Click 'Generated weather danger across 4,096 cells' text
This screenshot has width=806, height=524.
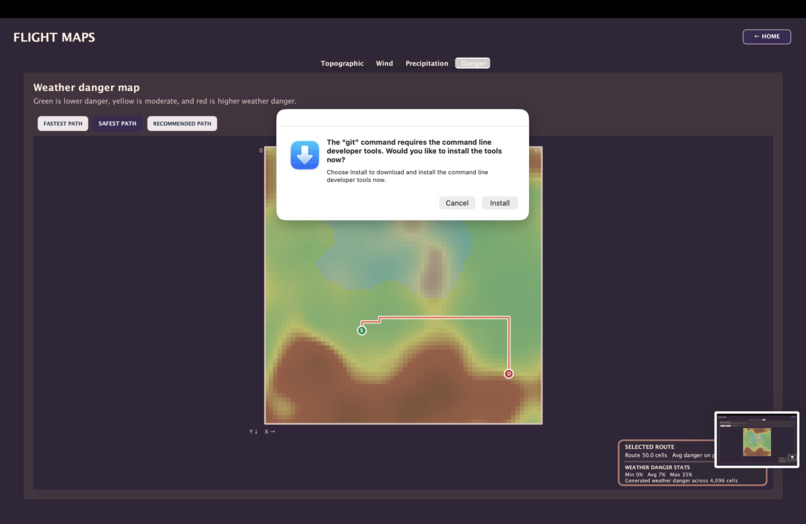[x=681, y=481]
